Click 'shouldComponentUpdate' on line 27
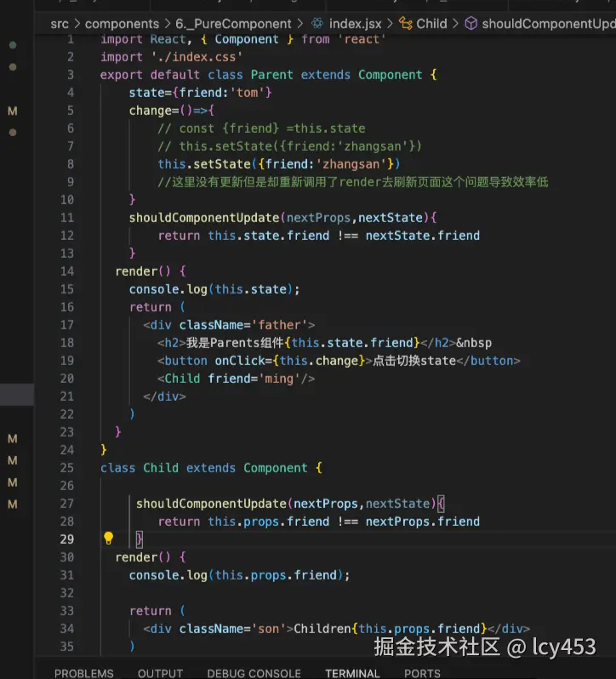 pyautogui.click(x=211, y=504)
